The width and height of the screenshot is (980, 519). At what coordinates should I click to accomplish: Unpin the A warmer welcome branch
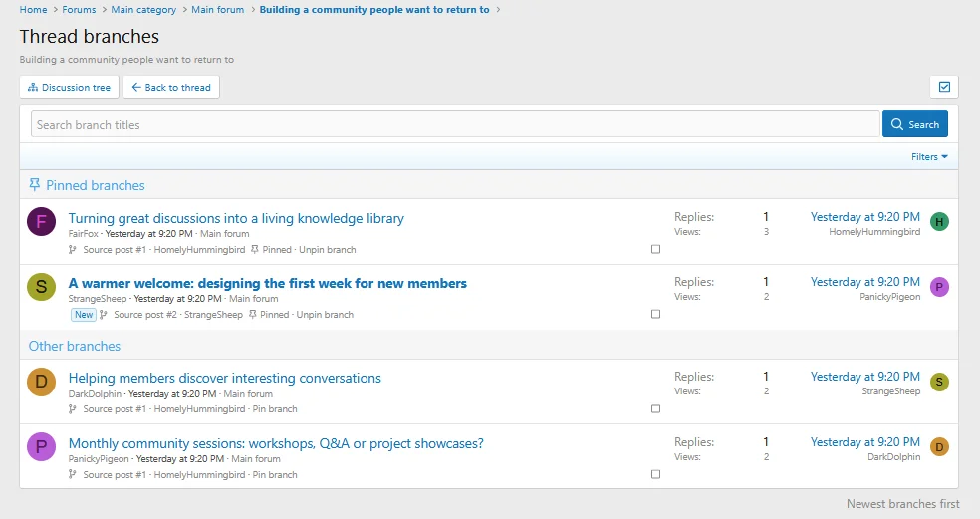click(x=325, y=315)
